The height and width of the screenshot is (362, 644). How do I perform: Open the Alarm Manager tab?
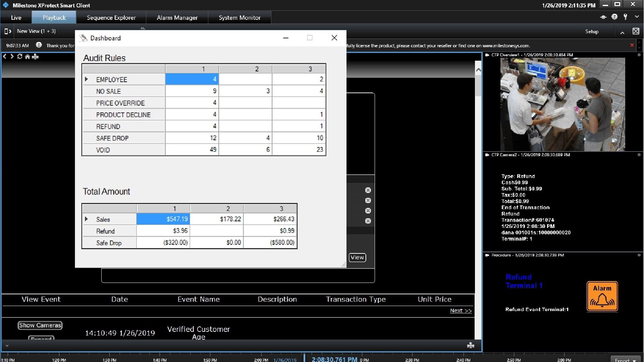(177, 17)
